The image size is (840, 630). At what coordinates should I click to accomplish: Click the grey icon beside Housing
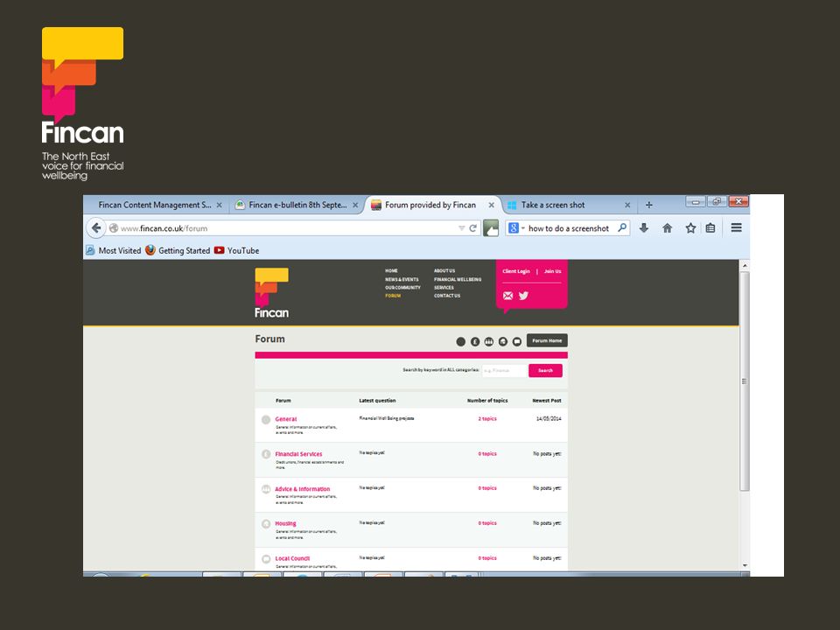pyautogui.click(x=266, y=524)
